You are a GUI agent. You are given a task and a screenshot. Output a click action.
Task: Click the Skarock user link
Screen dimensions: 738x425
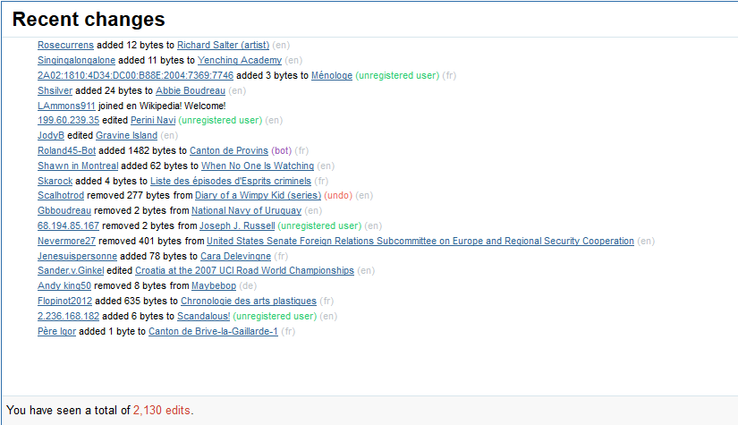click(x=55, y=181)
